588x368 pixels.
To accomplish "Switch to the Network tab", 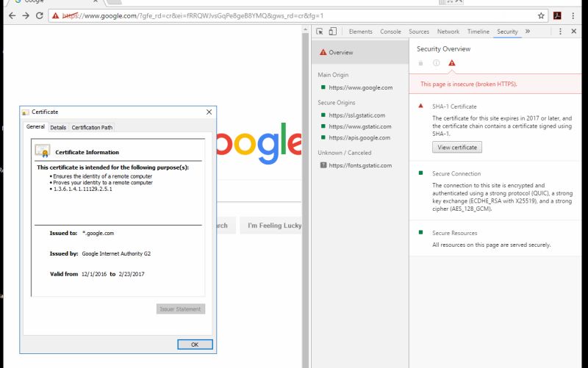I will (x=448, y=32).
